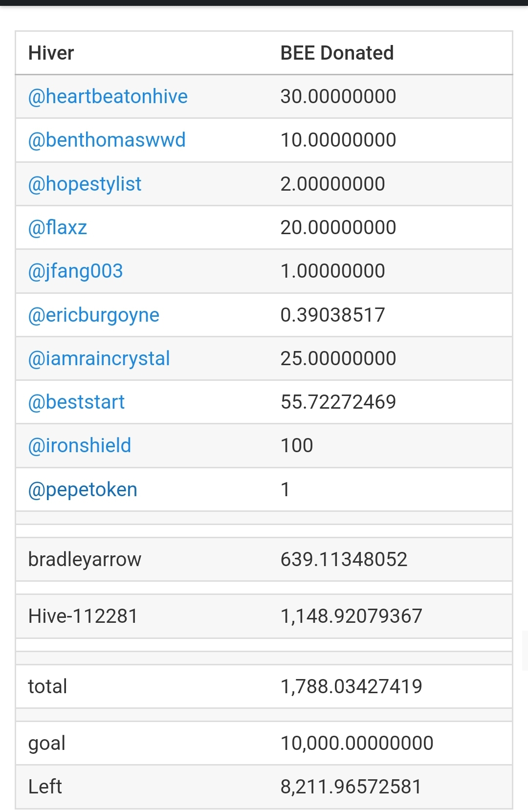Open the @benthomaswwd profile link
The image size is (528, 812).
click(107, 140)
